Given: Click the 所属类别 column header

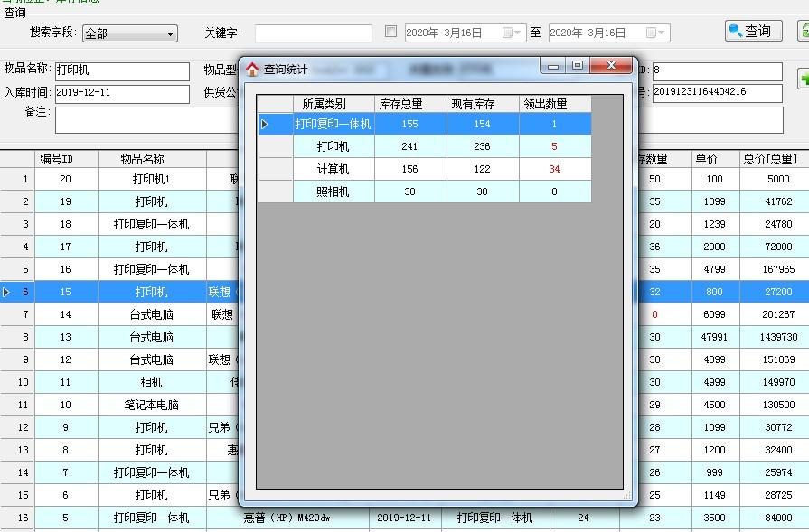Looking at the screenshot, I should [x=334, y=104].
